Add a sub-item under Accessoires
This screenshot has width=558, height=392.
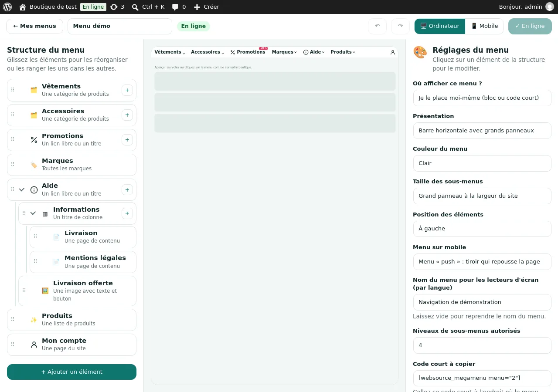tap(127, 115)
